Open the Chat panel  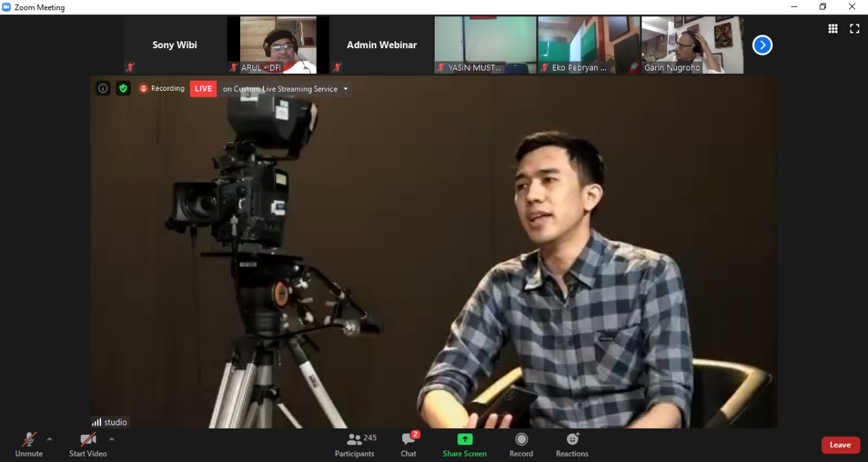tap(409, 445)
